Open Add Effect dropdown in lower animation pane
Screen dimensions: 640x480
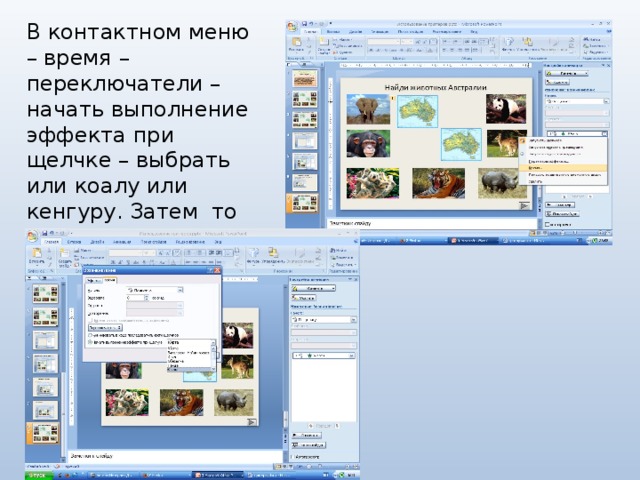click(313, 288)
